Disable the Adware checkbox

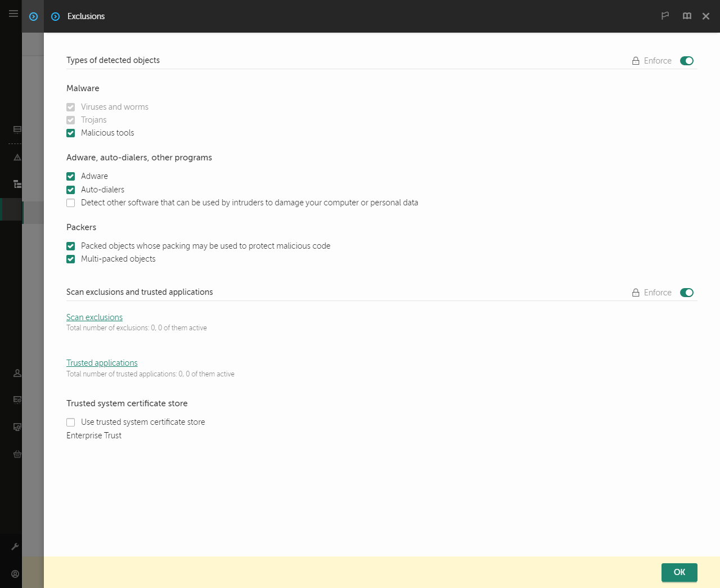point(70,176)
